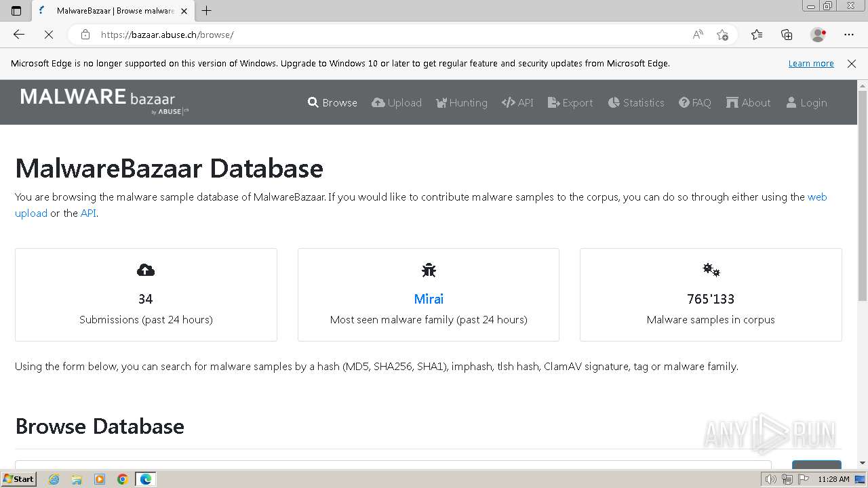View the Statistics page
Image resolution: width=868 pixels, height=488 pixels.
[x=636, y=102]
